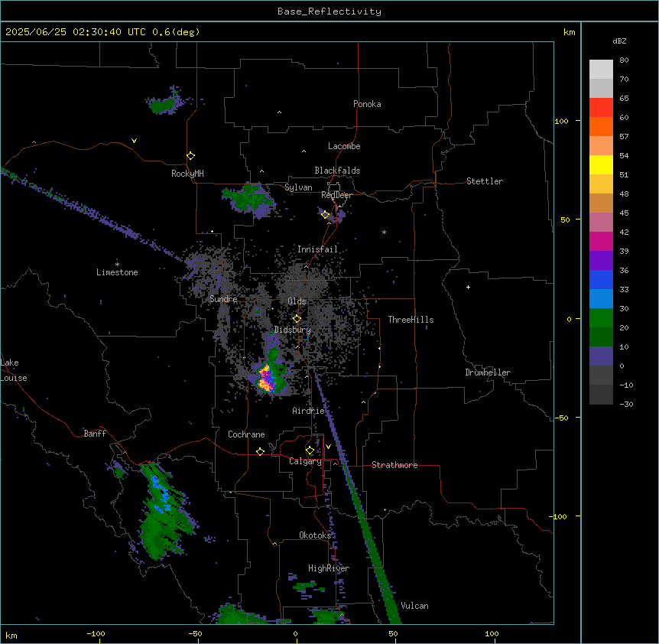Click the yellow V marker northwest of RockyMH
659x644 pixels.
(x=134, y=141)
